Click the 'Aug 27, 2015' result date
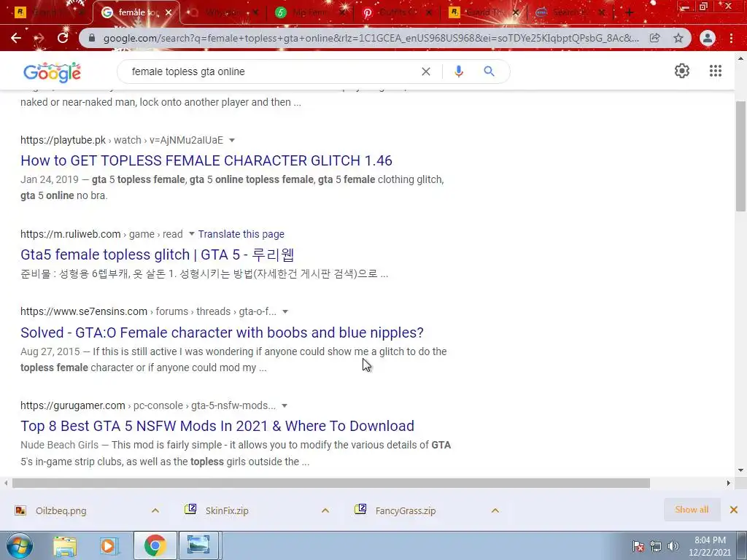This screenshot has width=747, height=560. (50, 351)
